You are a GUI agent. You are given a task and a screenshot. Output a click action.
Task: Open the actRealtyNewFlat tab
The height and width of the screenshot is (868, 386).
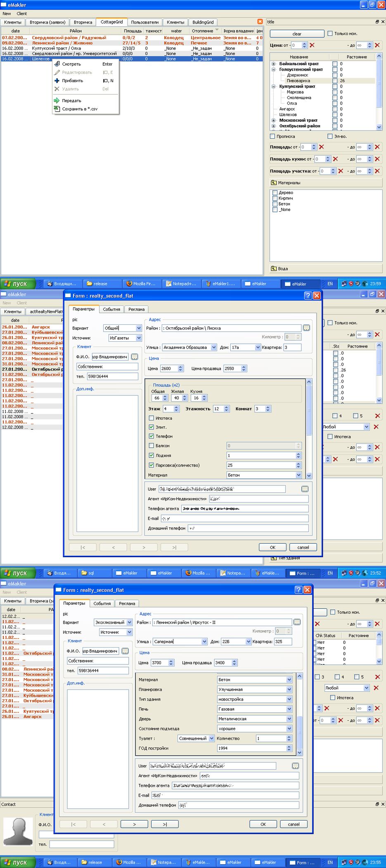(45, 312)
